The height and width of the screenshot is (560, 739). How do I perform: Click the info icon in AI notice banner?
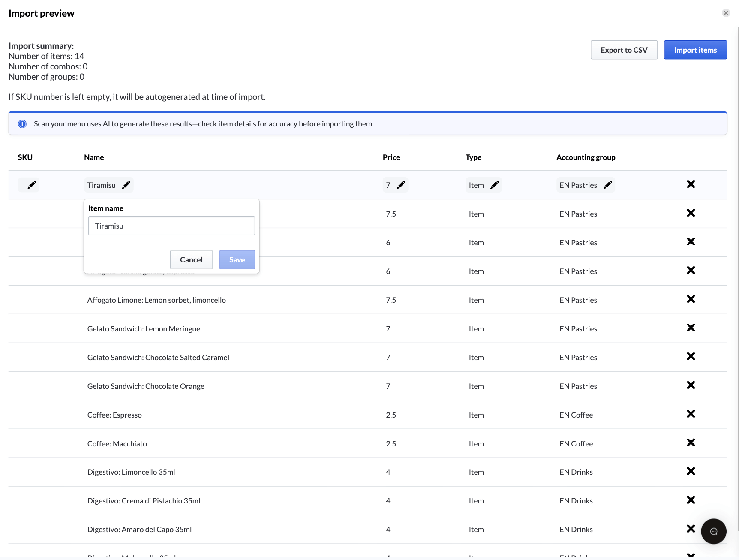[x=22, y=124]
